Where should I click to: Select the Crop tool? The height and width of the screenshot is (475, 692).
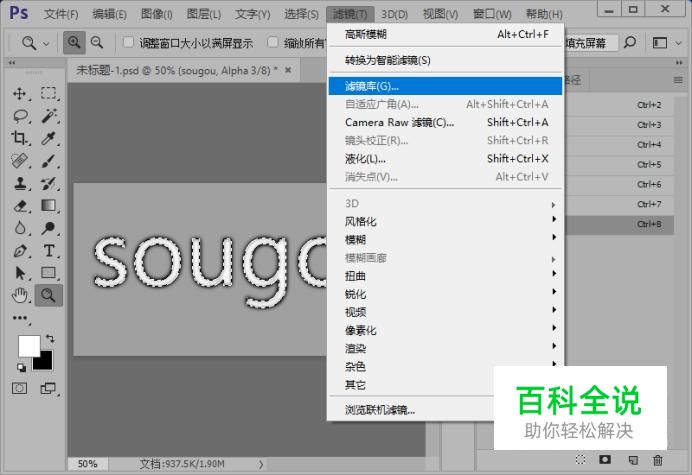[x=19, y=138]
